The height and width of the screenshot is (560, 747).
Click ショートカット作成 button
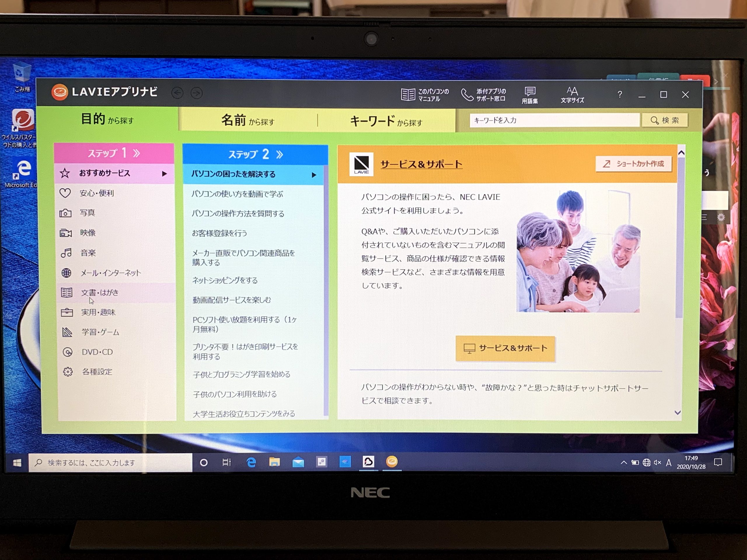(x=633, y=164)
